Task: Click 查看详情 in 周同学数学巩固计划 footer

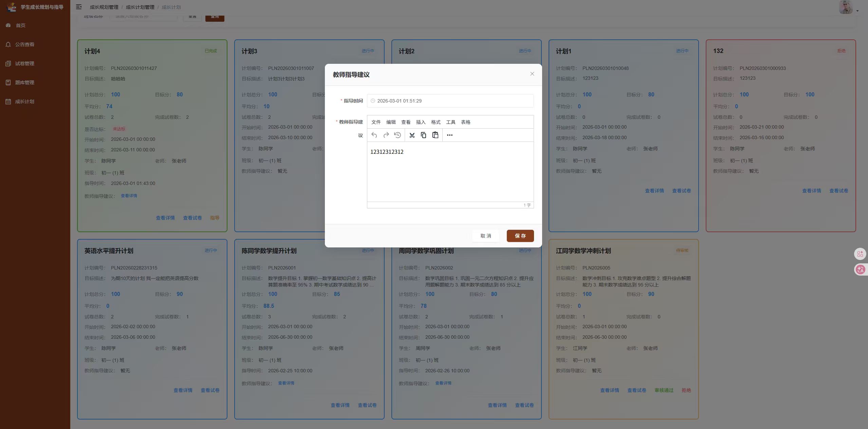Action: [x=497, y=405]
